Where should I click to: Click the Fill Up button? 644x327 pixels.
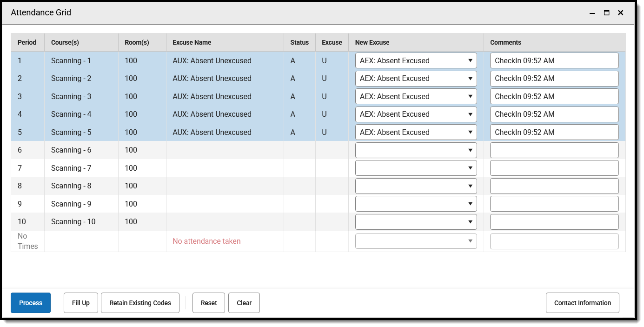pos(80,303)
